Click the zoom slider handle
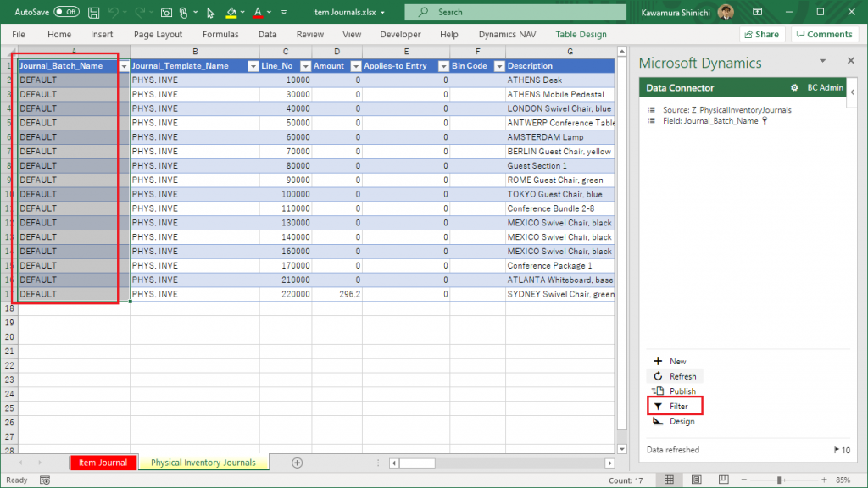Screen dimensions: 868x488 click(x=779, y=480)
